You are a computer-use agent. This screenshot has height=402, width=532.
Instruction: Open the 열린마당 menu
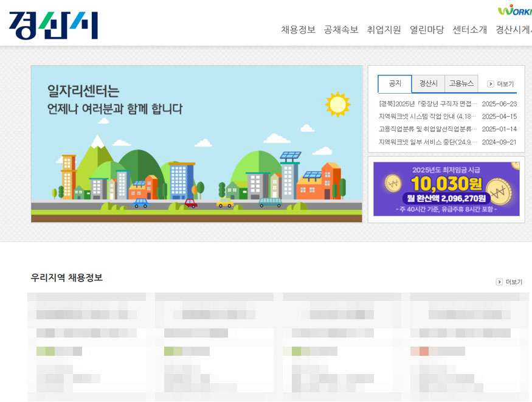(426, 29)
